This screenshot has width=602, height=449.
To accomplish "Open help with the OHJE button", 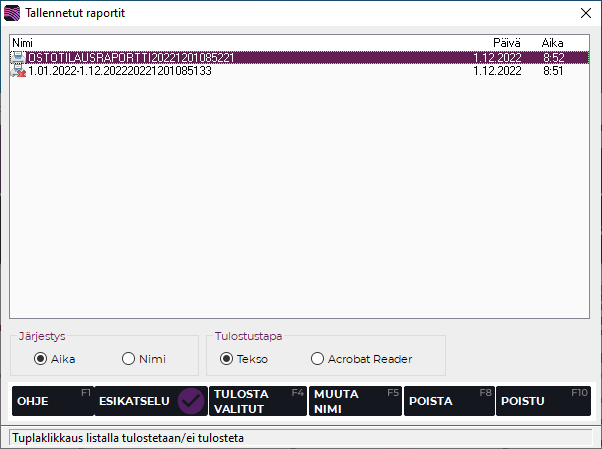I will pos(52,401).
